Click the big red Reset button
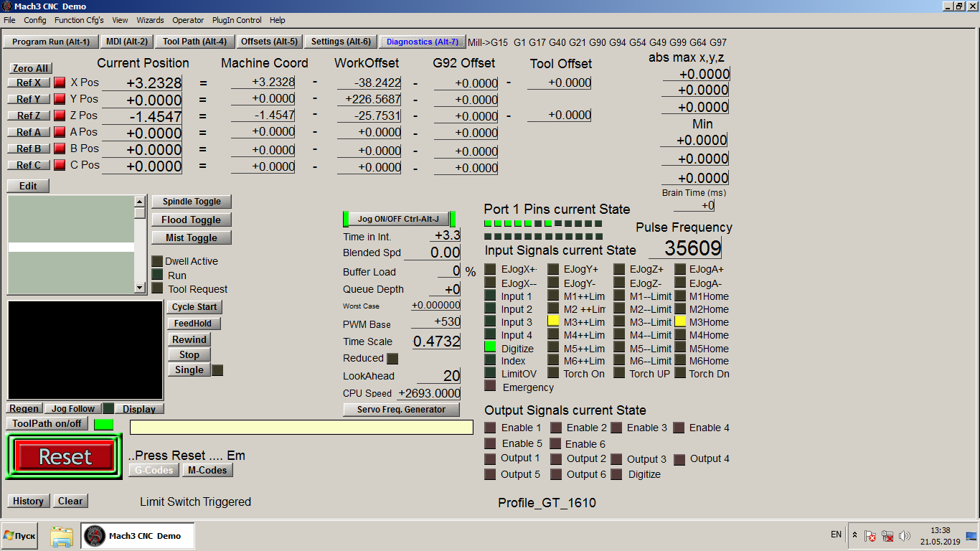The height and width of the screenshot is (551, 980). click(x=65, y=456)
